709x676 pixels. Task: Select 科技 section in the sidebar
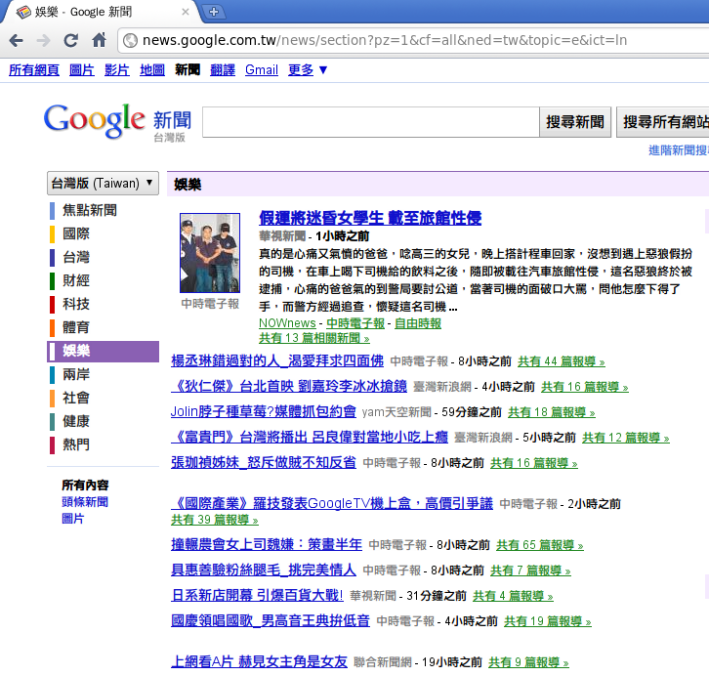click(76, 304)
